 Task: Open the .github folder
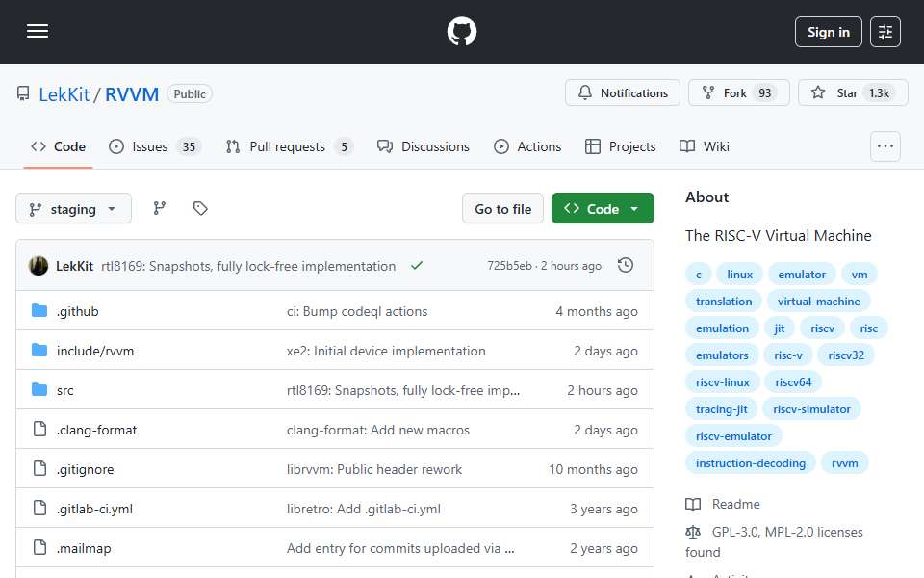pos(77,311)
